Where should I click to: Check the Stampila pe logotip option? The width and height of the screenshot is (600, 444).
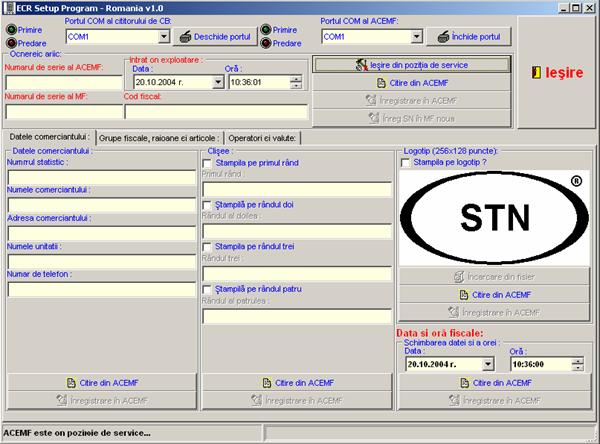click(405, 162)
